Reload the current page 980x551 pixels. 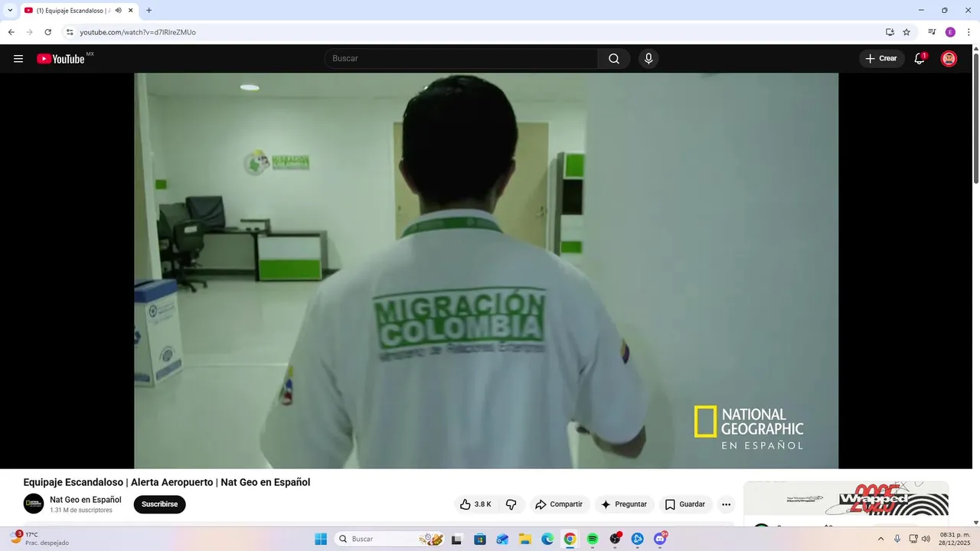[47, 32]
